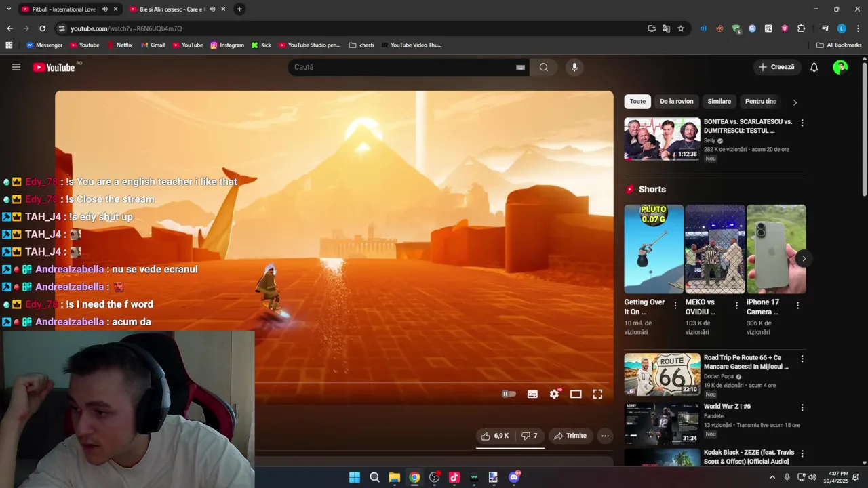Screen dimensions: 868x488
Task: Go back one page
Action: 9,28
